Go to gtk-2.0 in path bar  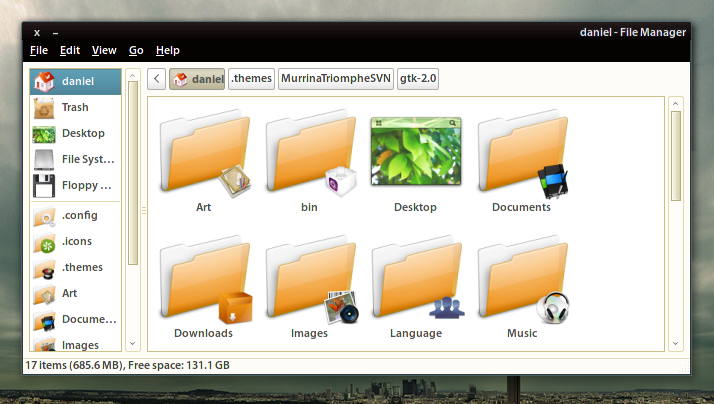tap(418, 79)
